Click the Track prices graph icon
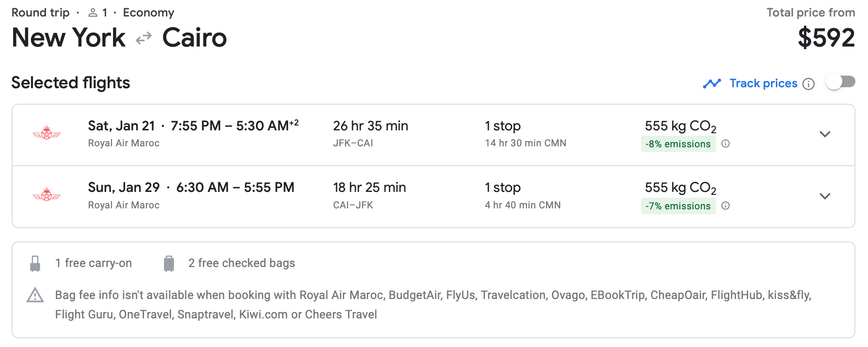The height and width of the screenshot is (347, 868). tap(712, 83)
